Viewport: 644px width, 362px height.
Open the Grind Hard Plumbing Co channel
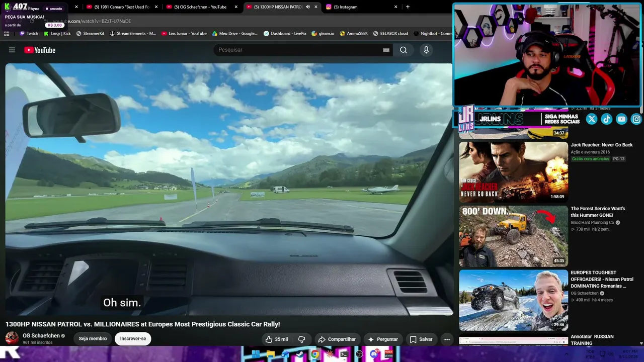point(592,223)
